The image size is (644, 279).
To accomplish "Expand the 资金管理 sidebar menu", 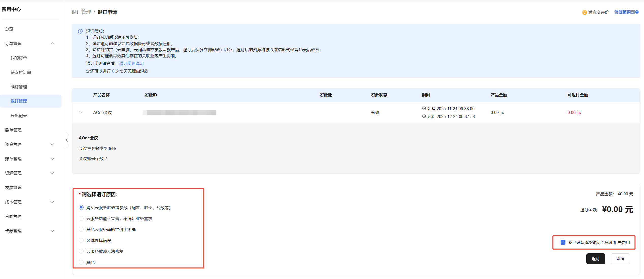I will pos(52,144).
